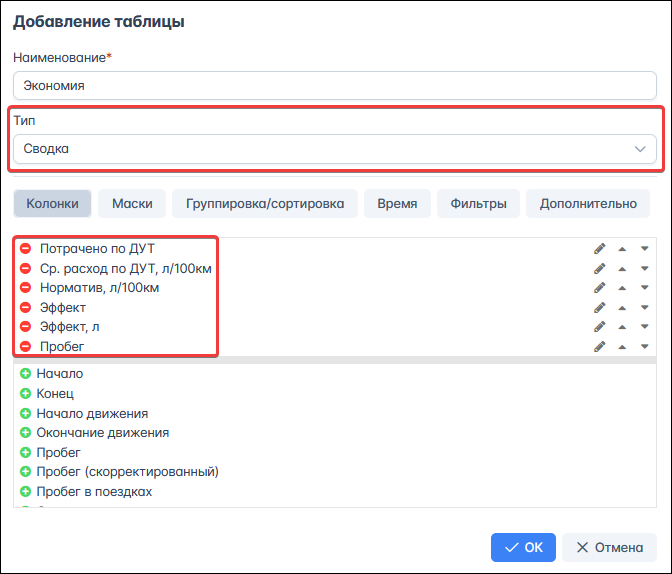Move 'Потрачено по ДУТ' column down
The width and height of the screenshot is (672, 574).
(645, 248)
